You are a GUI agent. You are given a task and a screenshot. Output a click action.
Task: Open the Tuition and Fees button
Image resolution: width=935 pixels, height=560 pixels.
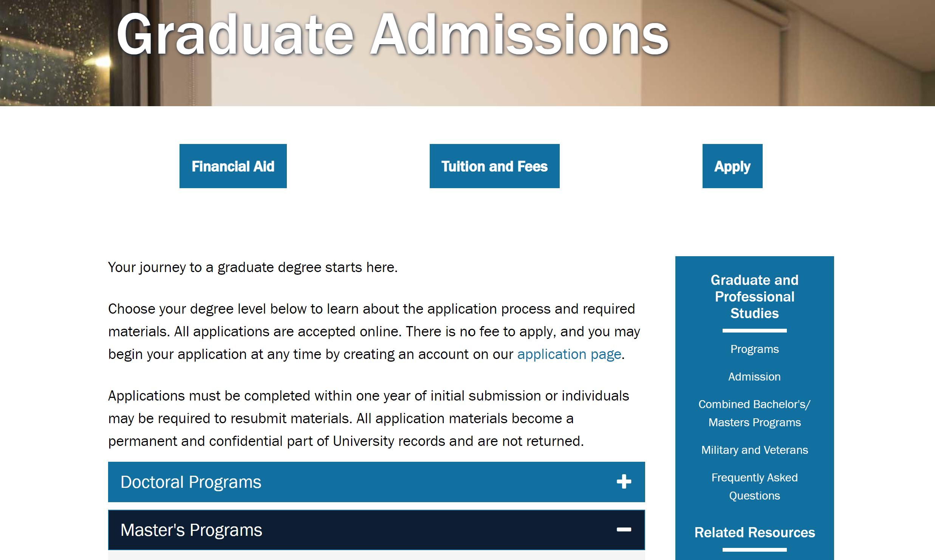pos(494,166)
